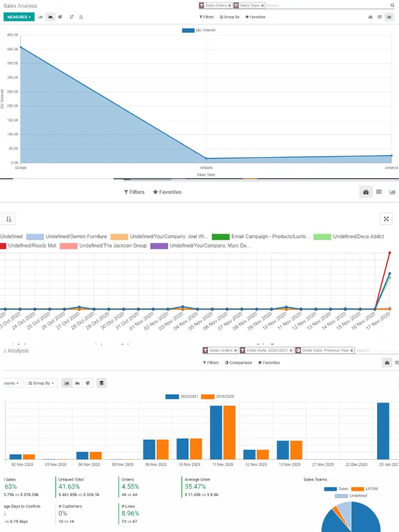Switch to pivot view in the middle panel
Viewport: 399px width, 532px height.
(379, 192)
